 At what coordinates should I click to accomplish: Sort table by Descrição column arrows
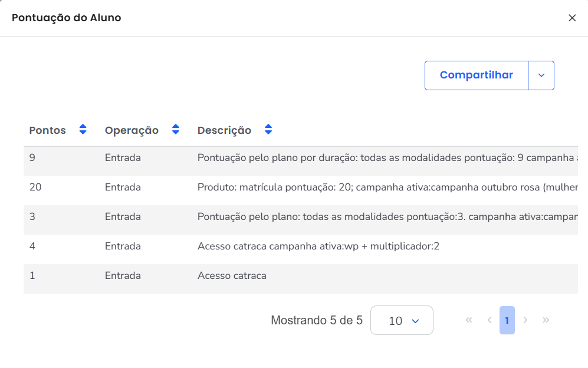point(268,130)
